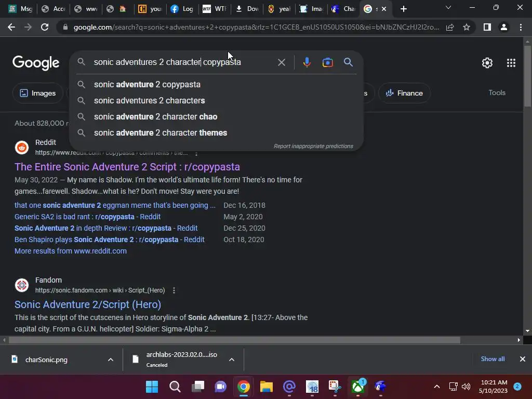Switch to the 'Dow' downloads tab
This screenshot has height=399, width=532.
tap(247, 9)
